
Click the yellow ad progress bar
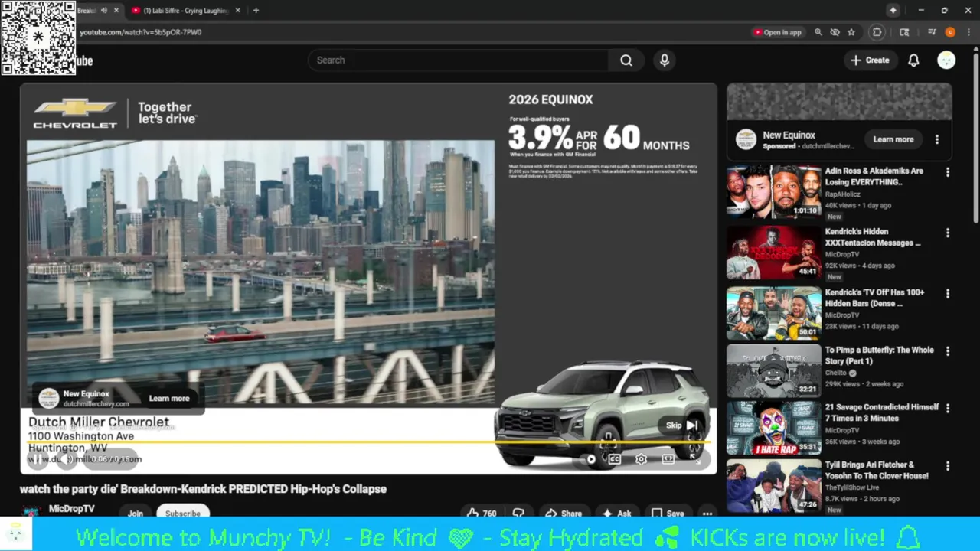click(x=369, y=442)
